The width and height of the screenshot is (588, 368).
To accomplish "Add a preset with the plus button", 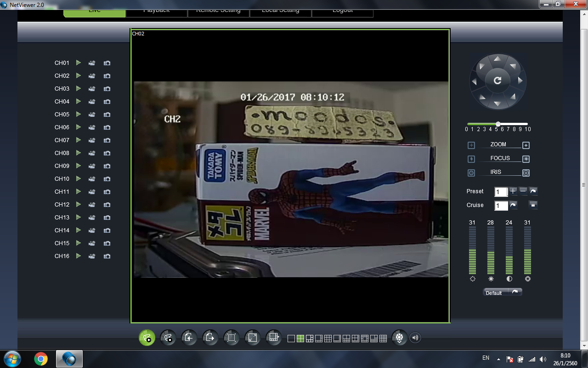I will click(x=513, y=191).
